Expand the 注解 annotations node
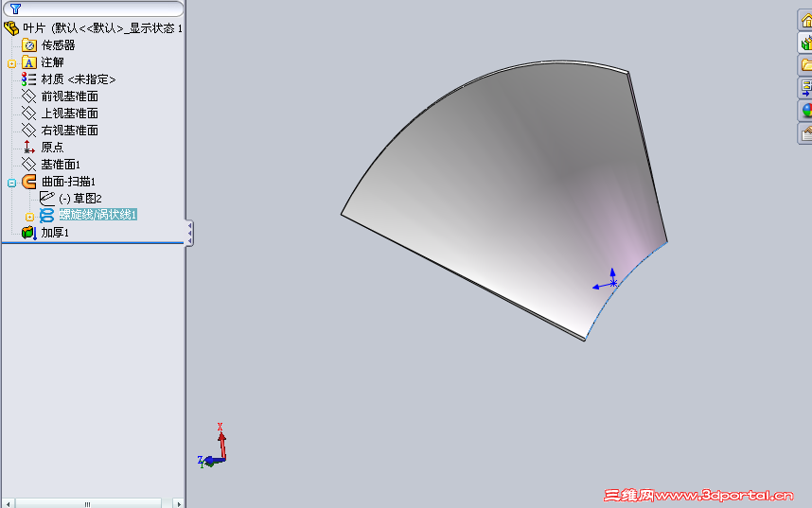 pyautogui.click(x=12, y=63)
